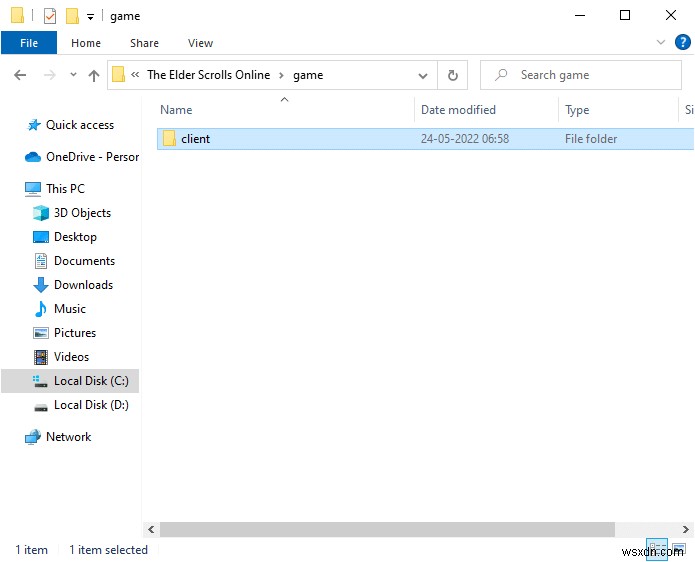Switch to the View ribbon tab
Image resolution: width=695 pixels, height=562 pixels.
coord(200,43)
